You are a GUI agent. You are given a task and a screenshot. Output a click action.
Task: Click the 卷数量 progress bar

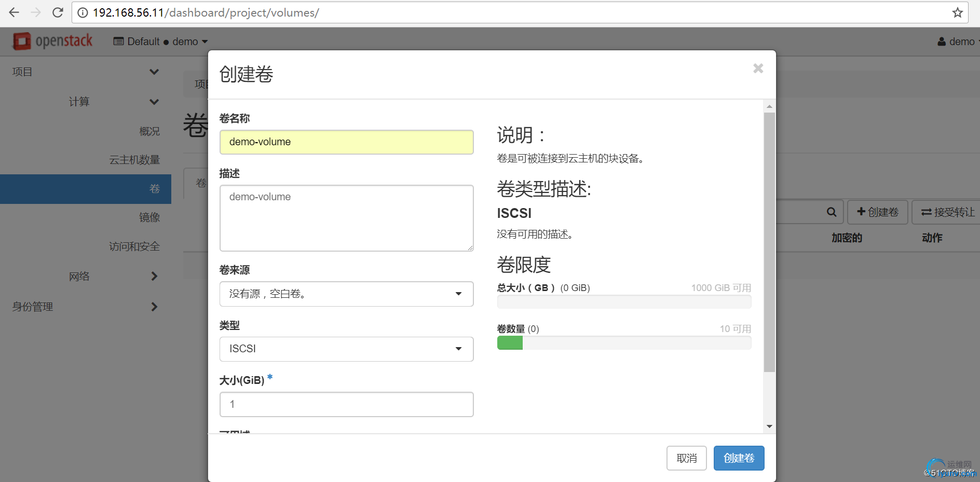click(624, 343)
